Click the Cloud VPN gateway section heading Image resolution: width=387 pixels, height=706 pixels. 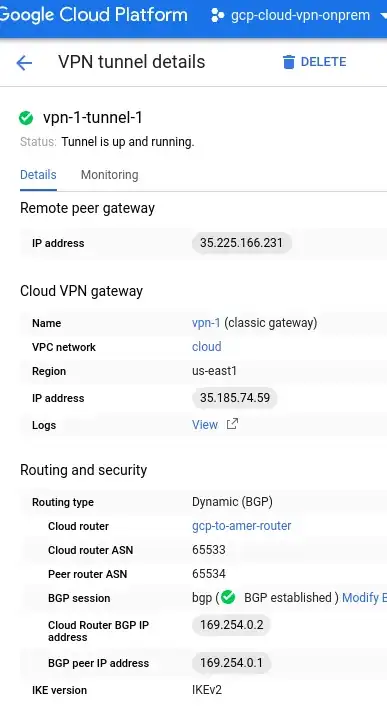tap(81, 291)
